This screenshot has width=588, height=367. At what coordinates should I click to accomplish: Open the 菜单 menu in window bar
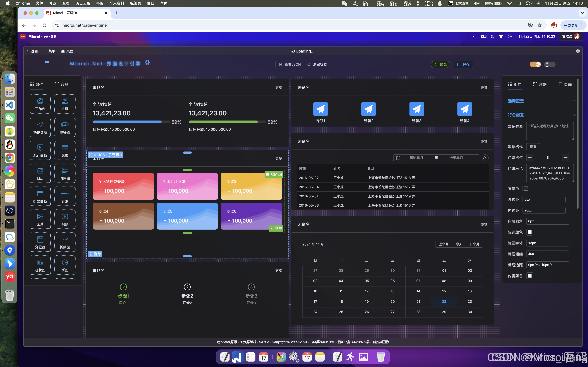coord(49,51)
